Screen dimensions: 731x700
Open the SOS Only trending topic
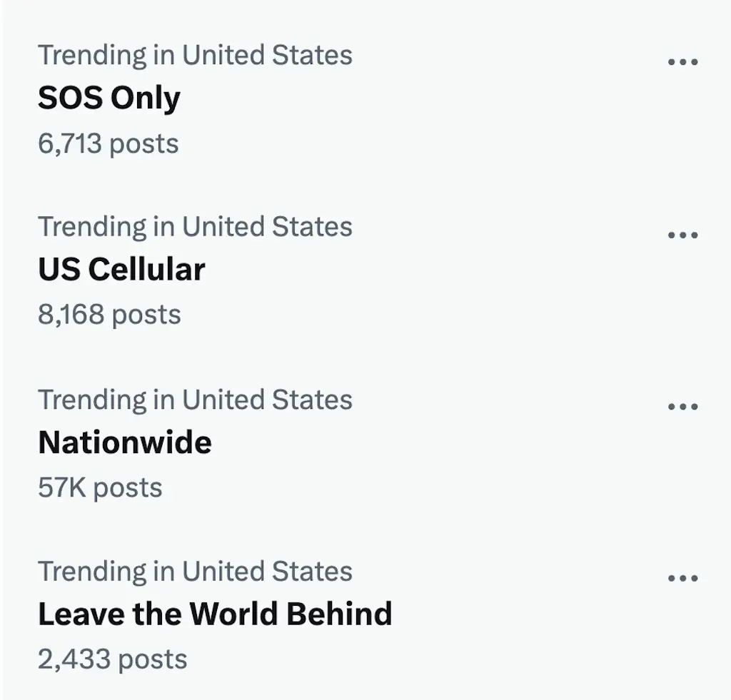[x=109, y=98]
